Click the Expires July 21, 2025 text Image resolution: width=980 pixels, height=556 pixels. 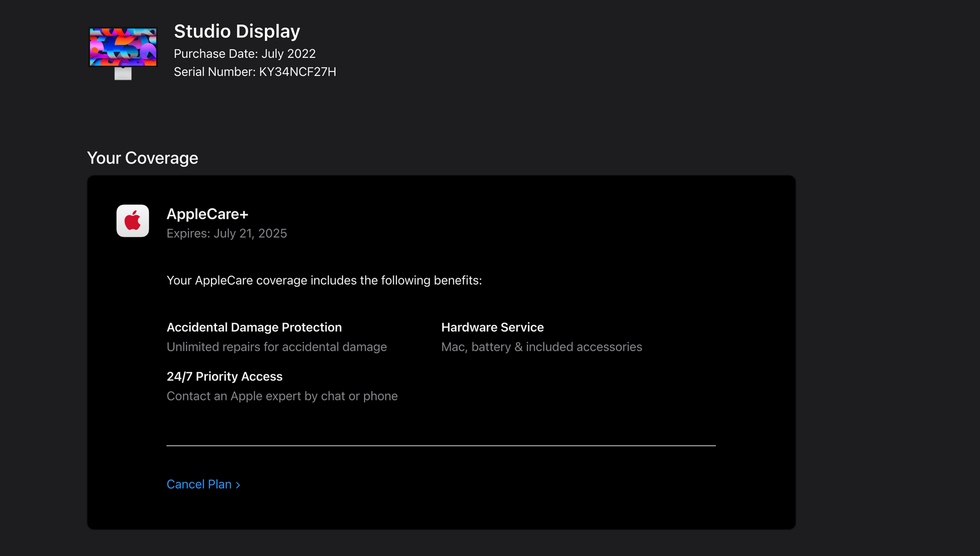[227, 233]
